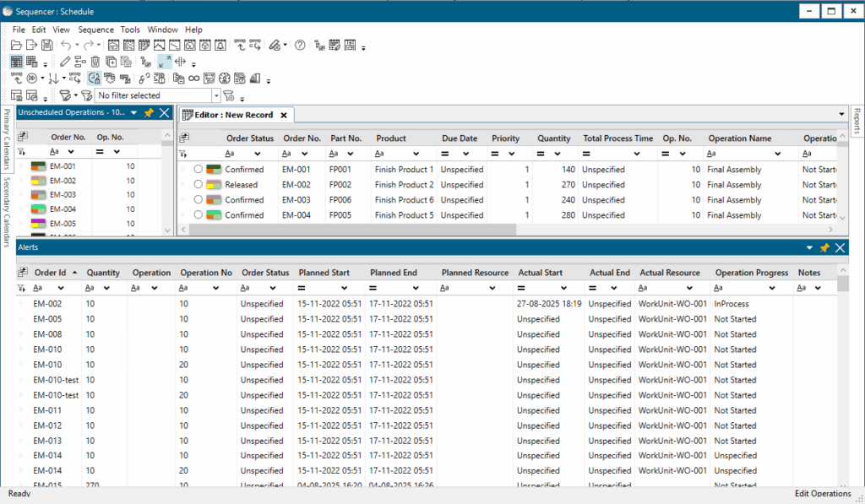Screen dimensions: 865x504
Task: Open the Order No. column filter dropdown
Action: [x=72, y=152]
